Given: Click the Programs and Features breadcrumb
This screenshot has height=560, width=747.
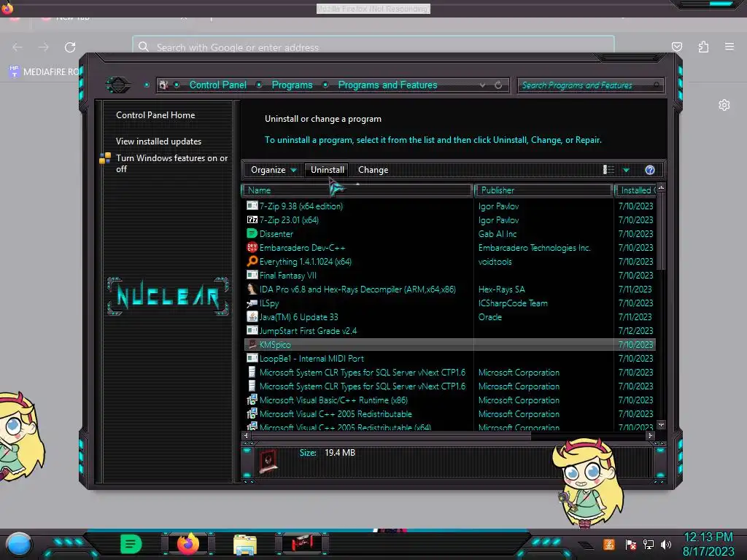Looking at the screenshot, I should pyautogui.click(x=387, y=85).
